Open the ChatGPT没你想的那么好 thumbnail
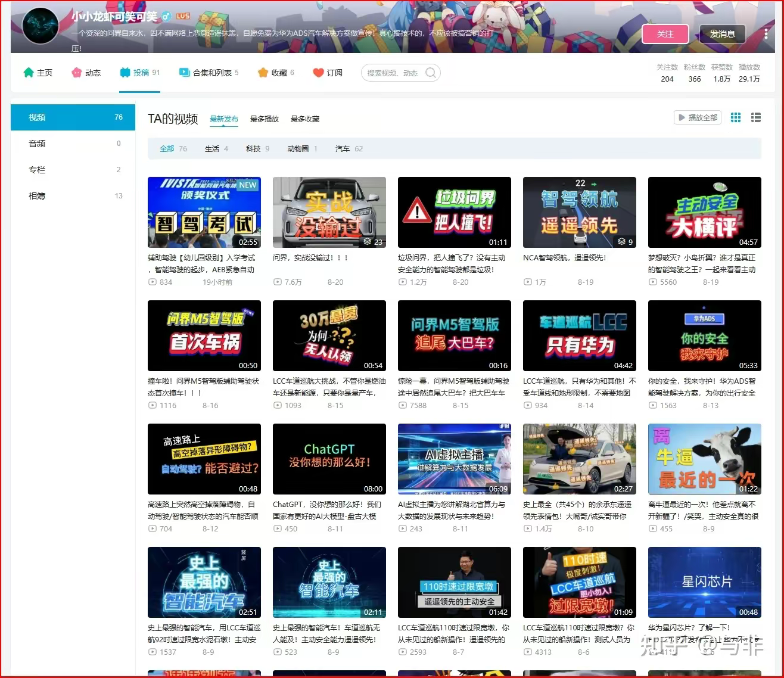Image resolution: width=784 pixels, height=678 pixels. [329, 459]
